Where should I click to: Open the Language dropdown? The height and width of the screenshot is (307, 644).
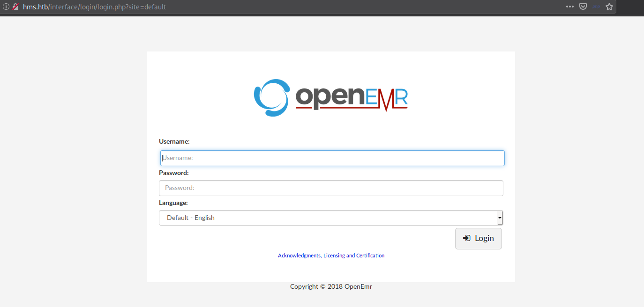tap(331, 218)
